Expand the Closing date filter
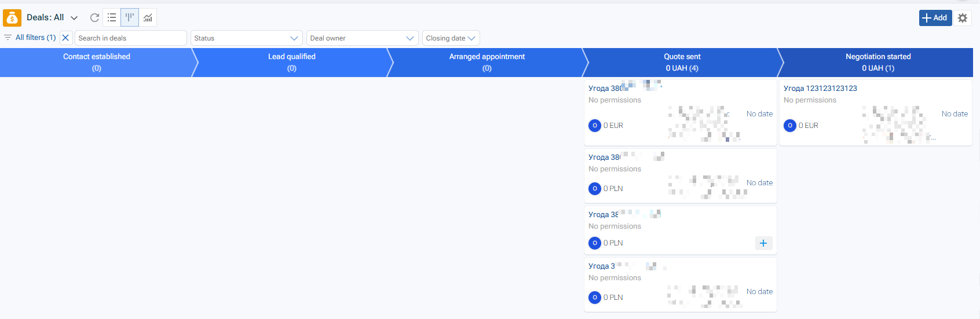The height and width of the screenshot is (319, 980). coord(451,38)
